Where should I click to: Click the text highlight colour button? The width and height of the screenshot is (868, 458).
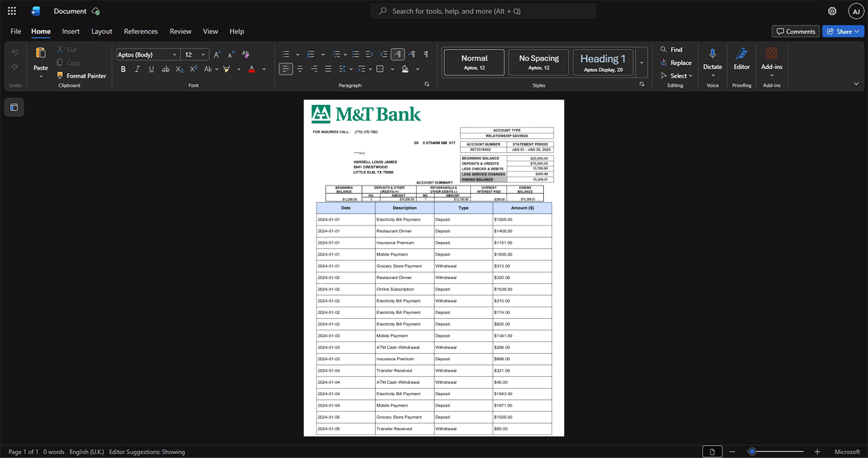click(226, 69)
